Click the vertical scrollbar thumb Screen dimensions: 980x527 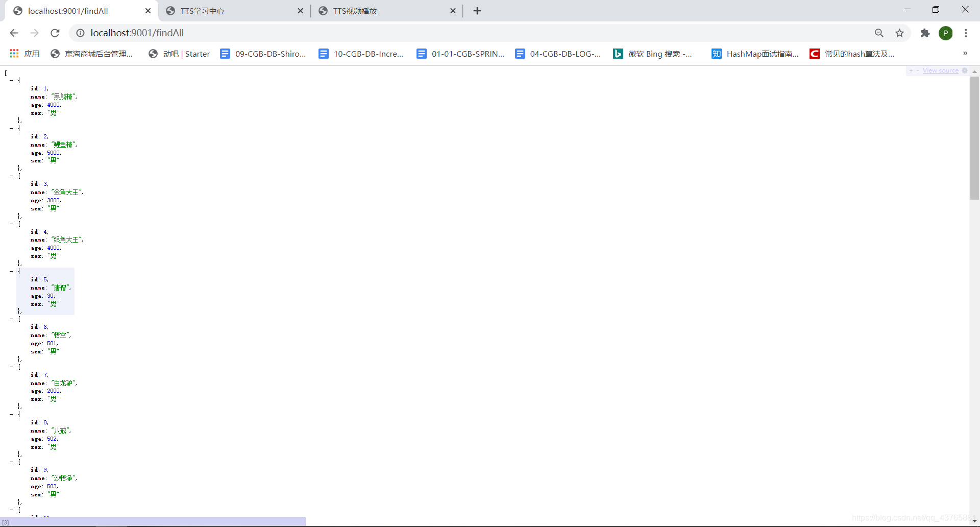(x=974, y=138)
